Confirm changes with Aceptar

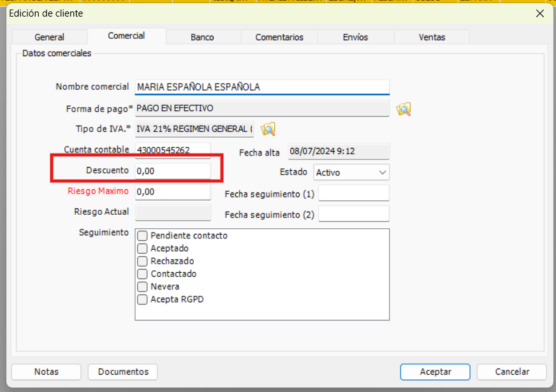coord(435,372)
